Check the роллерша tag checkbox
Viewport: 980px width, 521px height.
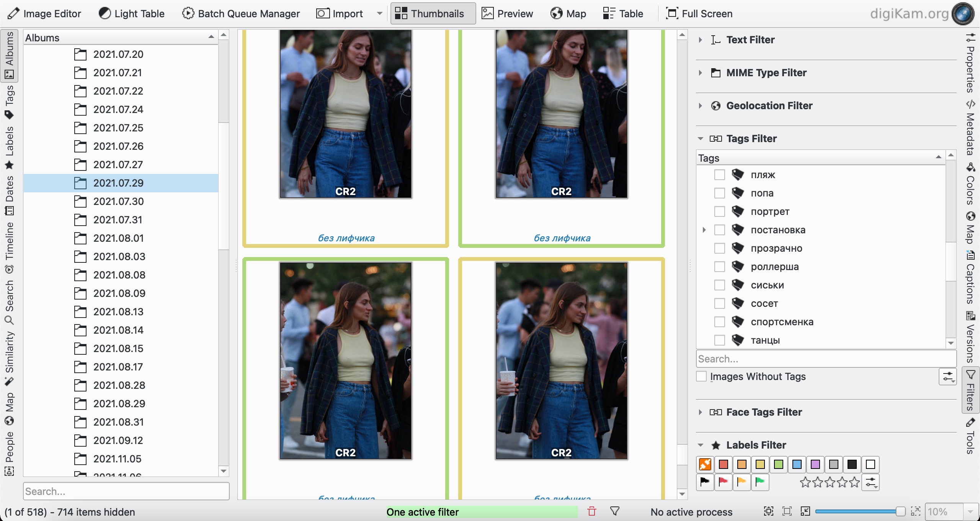click(x=720, y=267)
